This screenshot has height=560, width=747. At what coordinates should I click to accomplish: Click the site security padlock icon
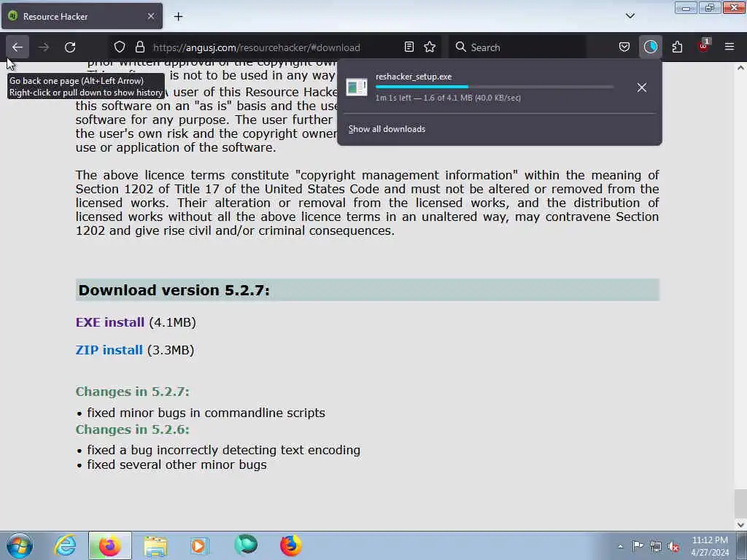tap(139, 47)
